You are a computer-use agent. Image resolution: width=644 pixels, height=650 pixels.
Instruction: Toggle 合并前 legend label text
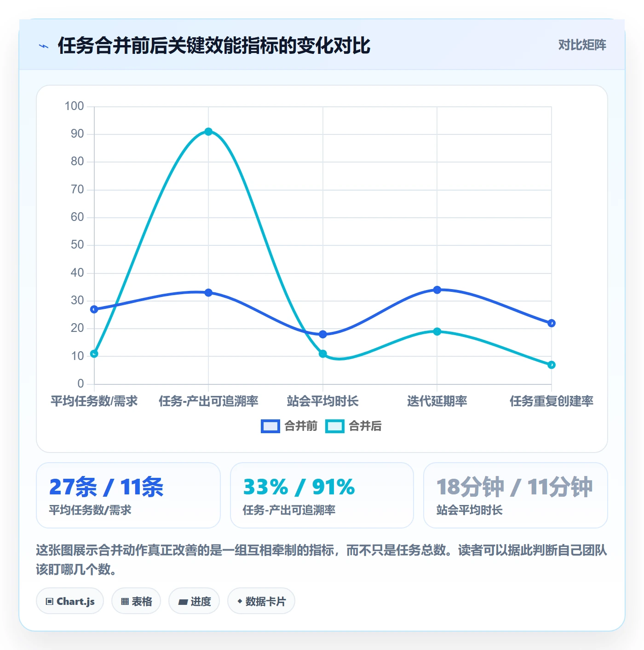coord(301,426)
